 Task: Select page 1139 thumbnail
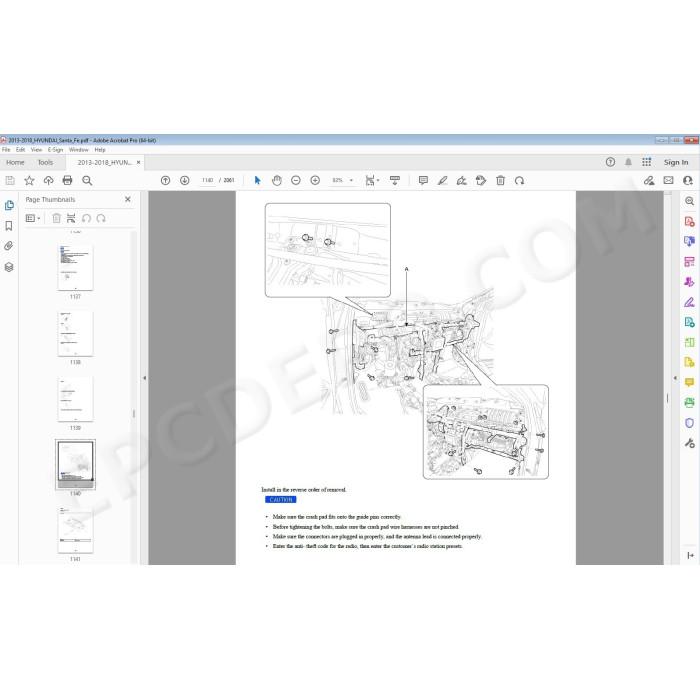pyautogui.click(x=75, y=399)
